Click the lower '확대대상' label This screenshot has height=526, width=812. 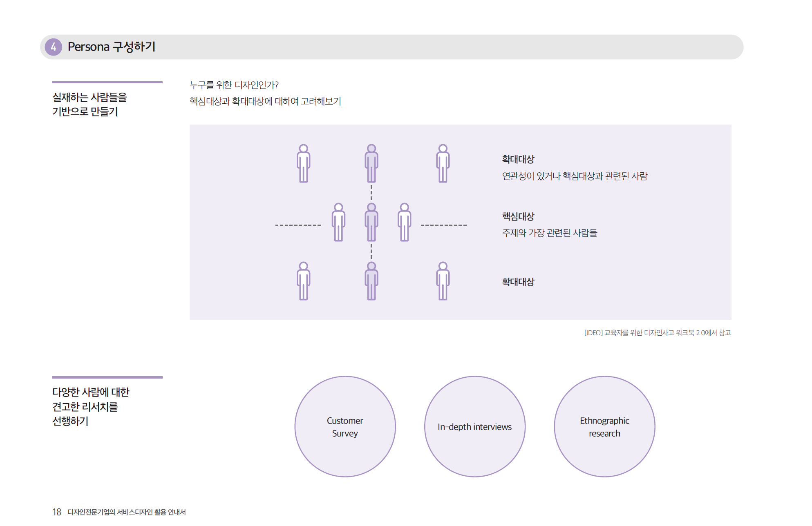(518, 282)
